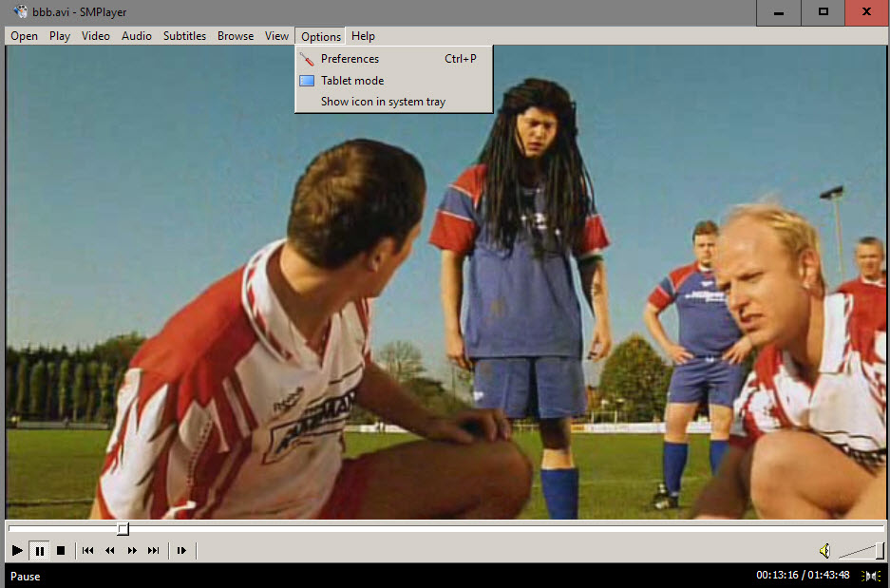The width and height of the screenshot is (890, 588).
Task: Click the SMPlayer icon in title bar
Action: tap(21, 11)
